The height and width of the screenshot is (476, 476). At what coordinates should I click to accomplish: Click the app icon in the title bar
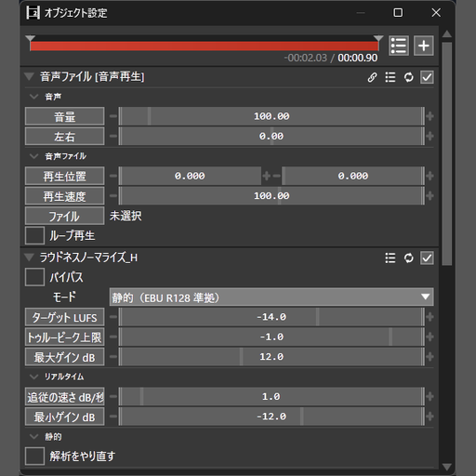point(33,13)
